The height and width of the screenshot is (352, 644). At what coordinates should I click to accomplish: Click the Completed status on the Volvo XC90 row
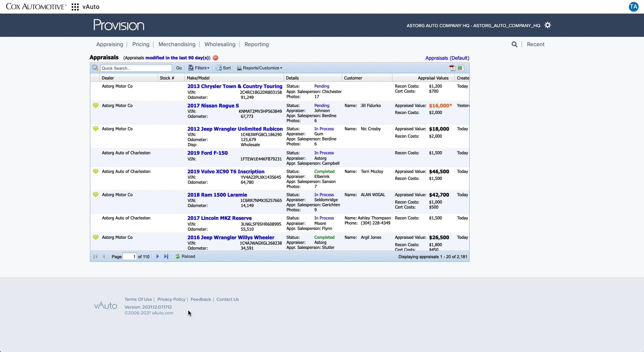(324, 172)
